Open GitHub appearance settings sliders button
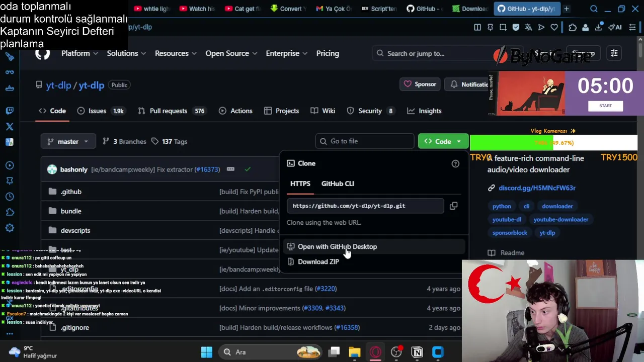 click(x=614, y=53)
